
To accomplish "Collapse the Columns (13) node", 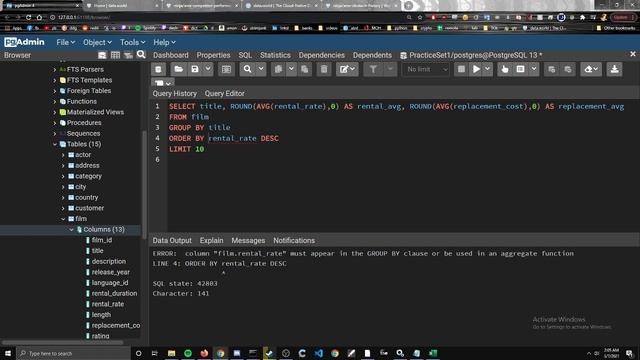I will pos(71,230).
